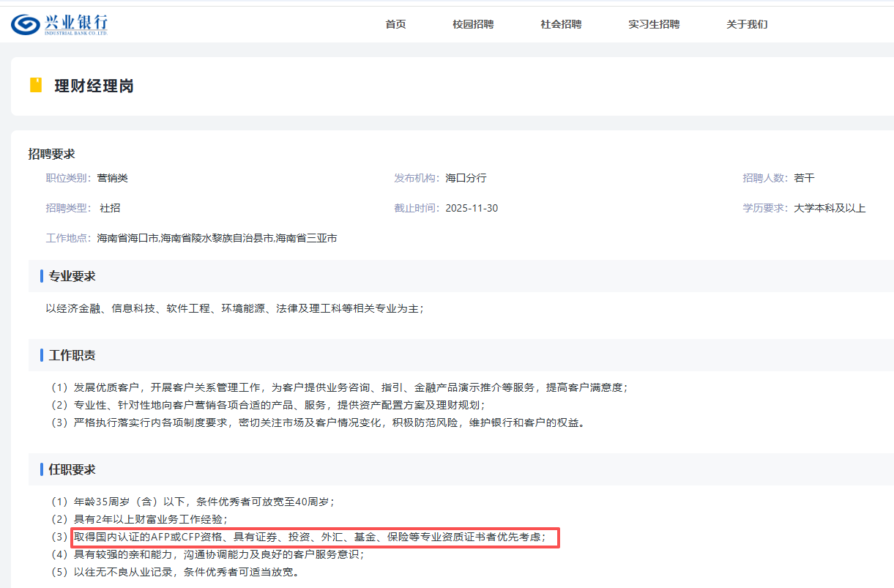The height and width of the screenshot is (588, 894).
Task: Click the 任职要求 section header
Action: 72,469
